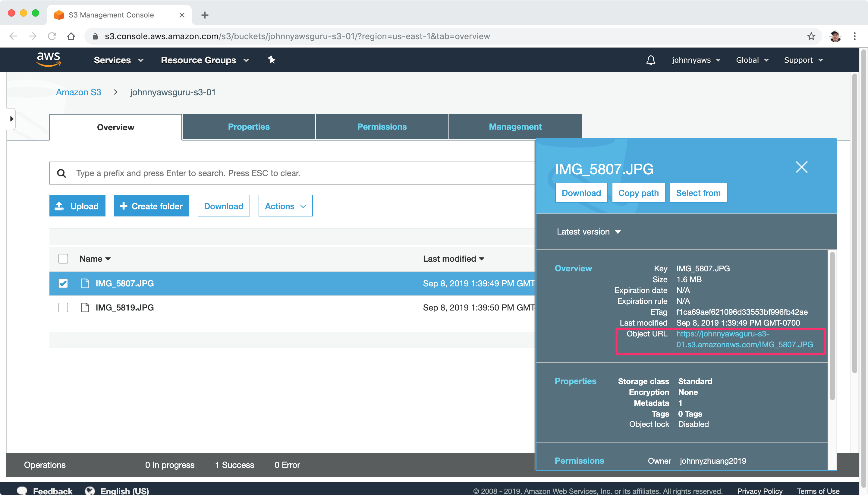Image resolution: width=868 pixels, height=495 pixels.
Task: Open the Global region dropdown
Action: pyautogui.click(x=752, y=60)
